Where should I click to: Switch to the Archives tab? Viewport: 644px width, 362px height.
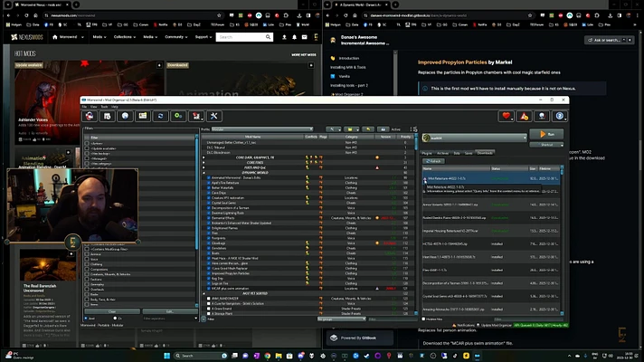tap(443, 153)
